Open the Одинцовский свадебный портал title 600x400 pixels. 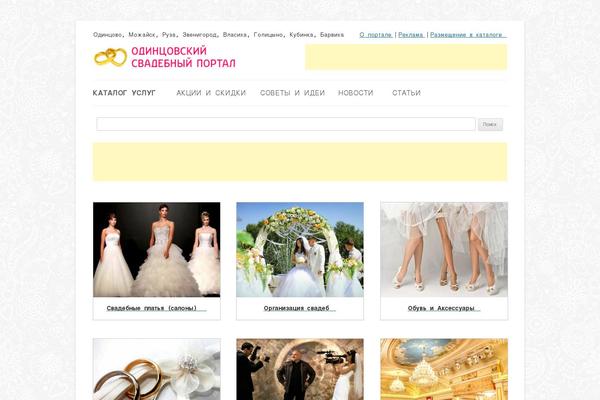[183, 57]
